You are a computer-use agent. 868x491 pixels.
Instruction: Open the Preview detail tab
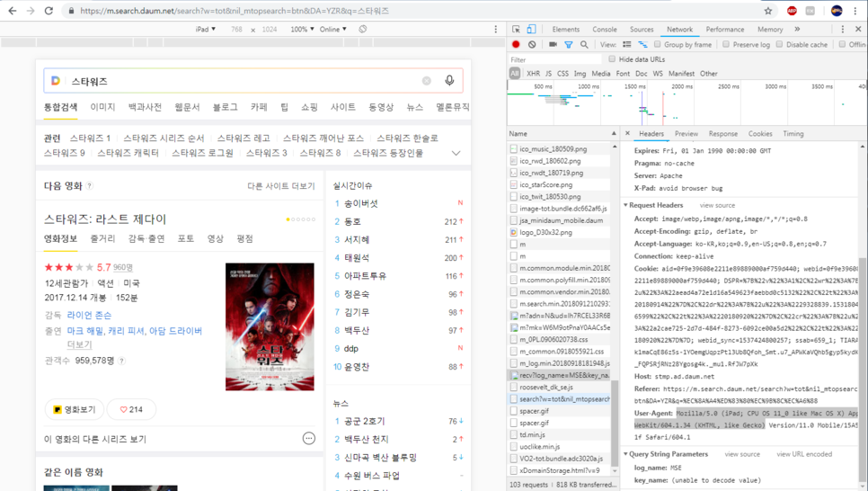pyautogui.click(x=686, y=134)
